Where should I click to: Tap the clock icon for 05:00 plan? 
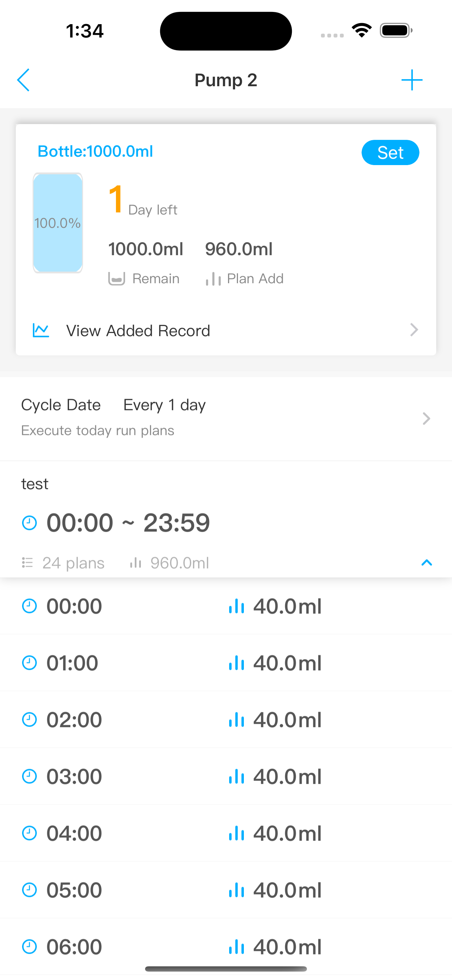pos(29,890)
